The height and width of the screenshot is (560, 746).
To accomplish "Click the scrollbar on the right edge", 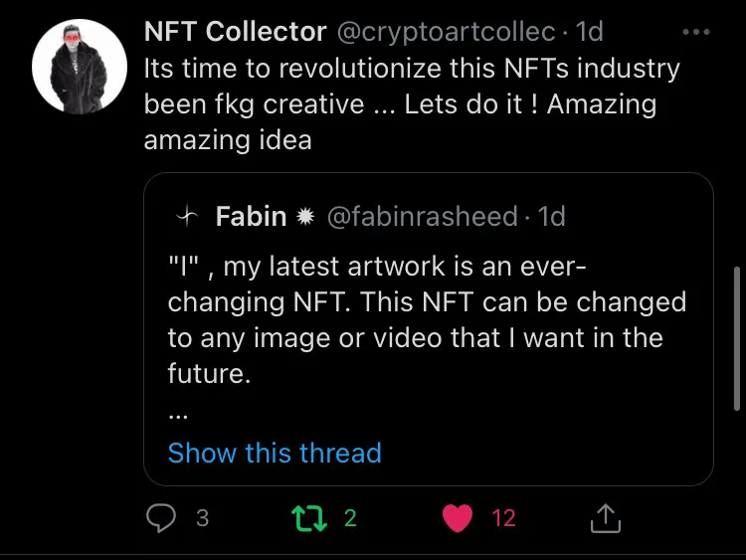I will coord(736,328).
